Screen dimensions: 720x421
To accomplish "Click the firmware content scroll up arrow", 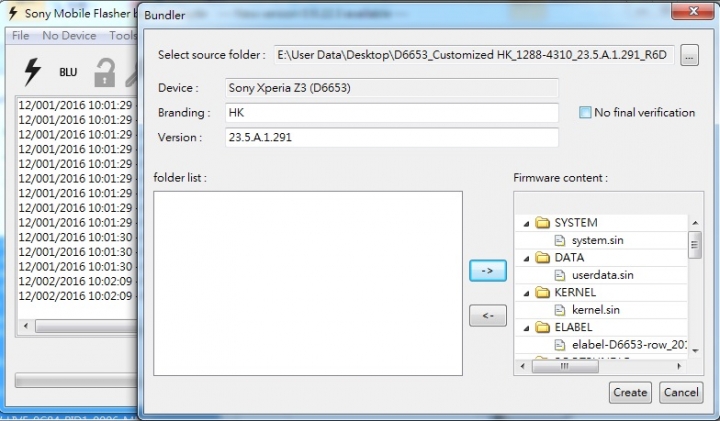I will click(695, 223).
